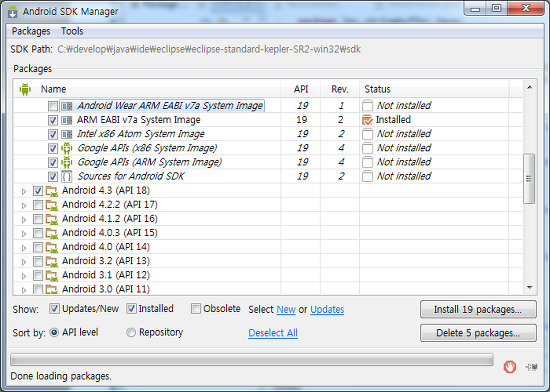Viewport: 550px width, 392px height.
Task: Expand the Android 3.0 (API 11) node
Action: click(24, 290)
